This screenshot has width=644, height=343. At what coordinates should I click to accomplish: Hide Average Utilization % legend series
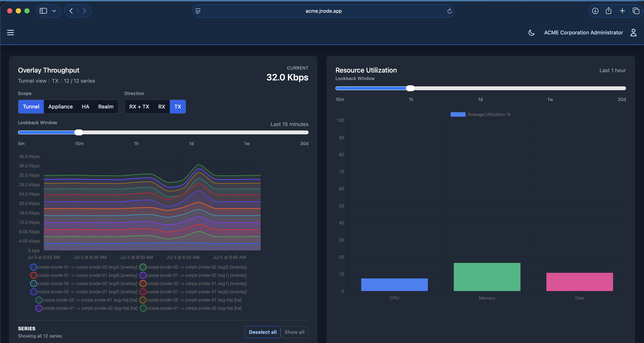tap(480, 114)
